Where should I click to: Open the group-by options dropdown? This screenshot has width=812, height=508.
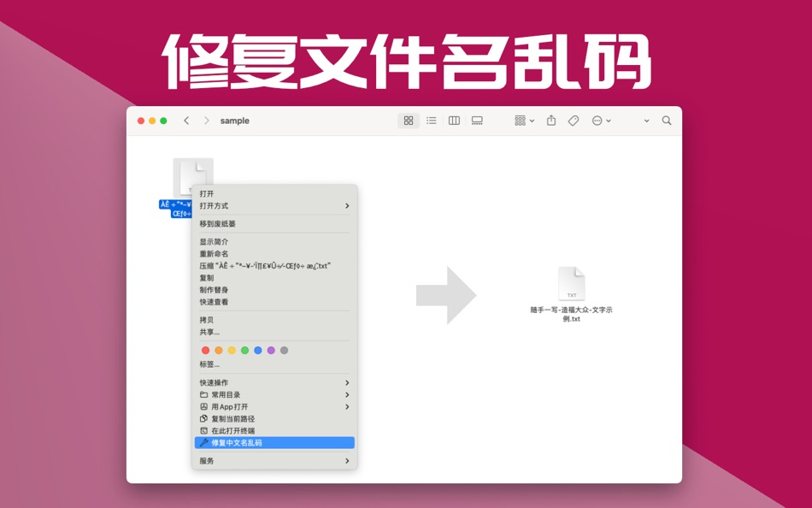pos(524,121)
